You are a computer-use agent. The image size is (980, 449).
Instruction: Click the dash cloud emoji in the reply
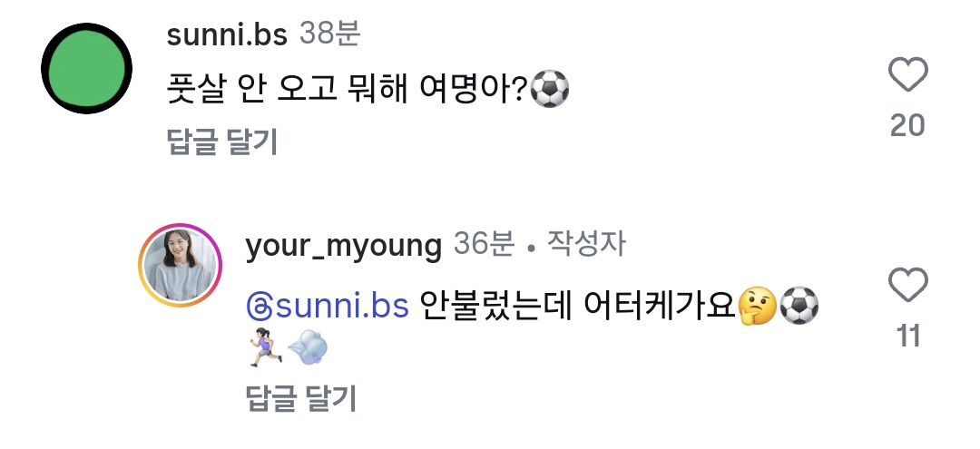point(308,347)
